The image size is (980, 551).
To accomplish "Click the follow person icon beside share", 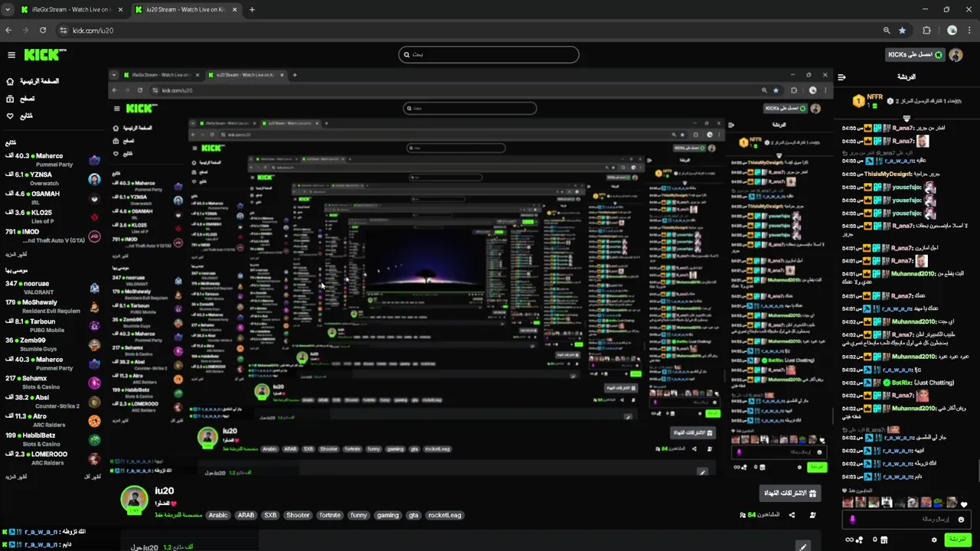I will click(x=812, y=515).
